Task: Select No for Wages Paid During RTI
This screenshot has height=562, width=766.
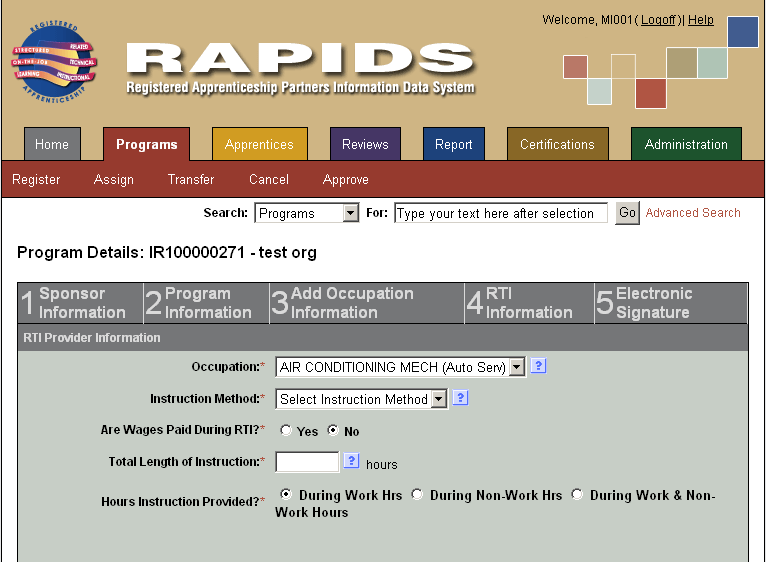Action: click(x=333, y=430)
